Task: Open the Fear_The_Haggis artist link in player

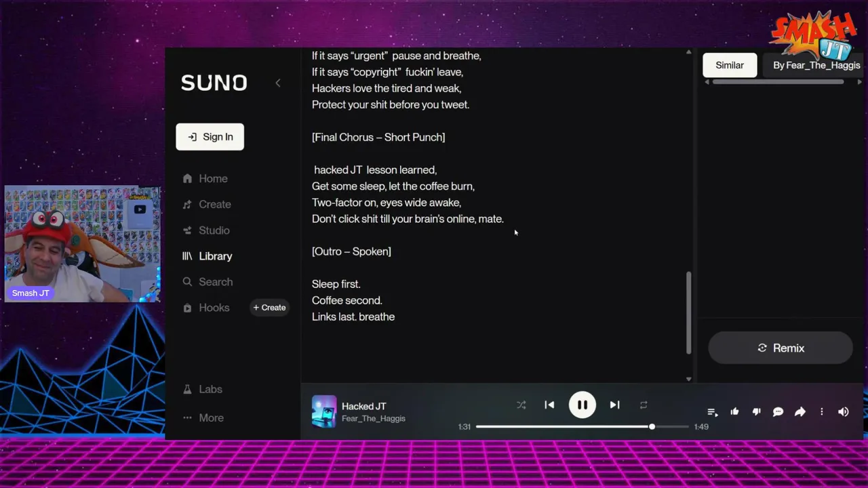Action: point(374,419)
